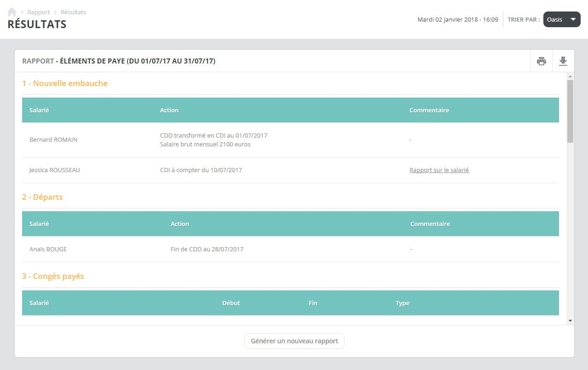Select the Anaïs BOUGE cell
Image resolution: width=588 pixels, height=370 pixels.
[x=48, y=249]
